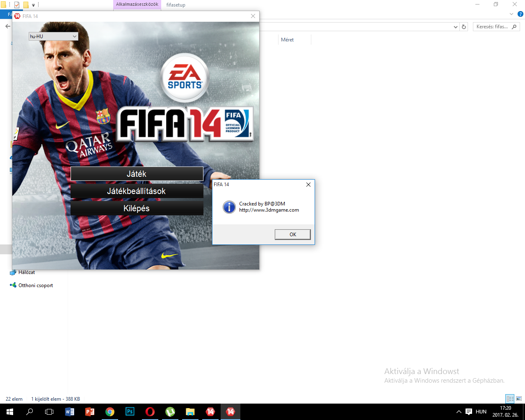
Task: Click the properties checkmark icon in Explorer quick access
Action: pos(17,5)
